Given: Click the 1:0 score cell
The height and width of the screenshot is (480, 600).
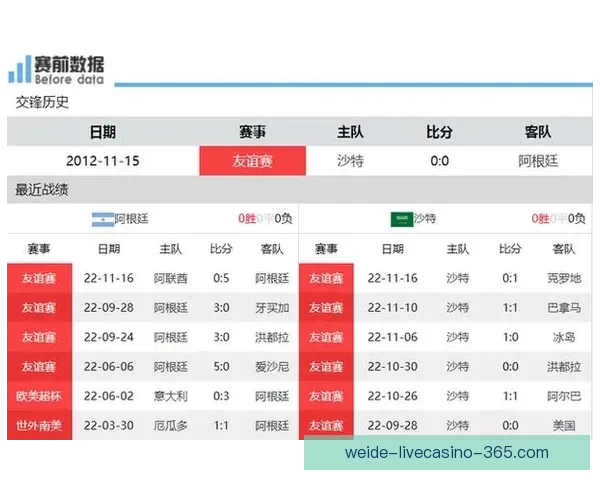Looking at the screenshot, I should [510, 337].
